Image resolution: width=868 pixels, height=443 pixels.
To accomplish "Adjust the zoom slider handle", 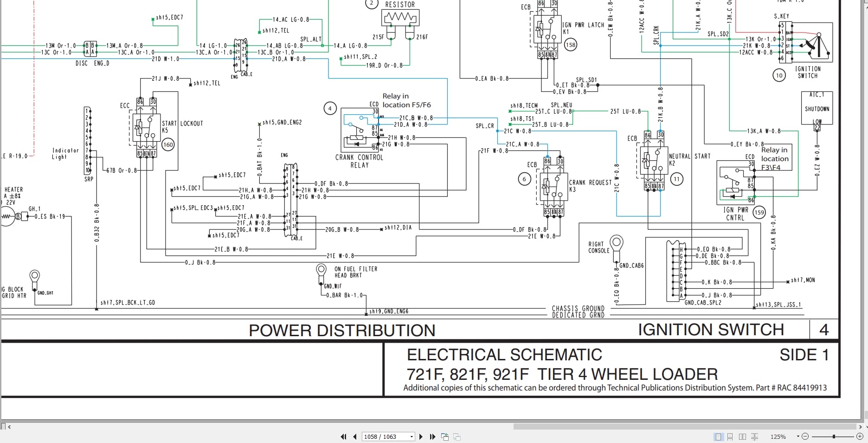I will [x=834, y=436].
